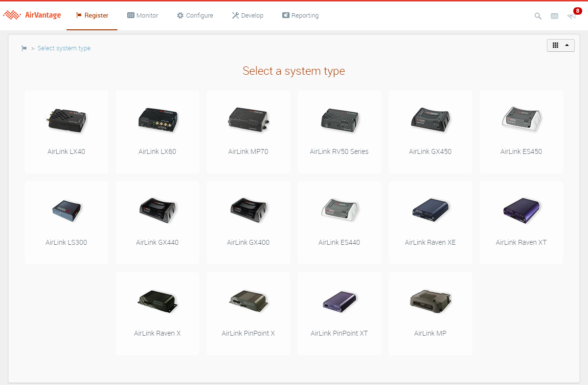The image size is (588, 385).
Task: Pick the AirLink GX440 device image
Action: (x=158, y=211)
